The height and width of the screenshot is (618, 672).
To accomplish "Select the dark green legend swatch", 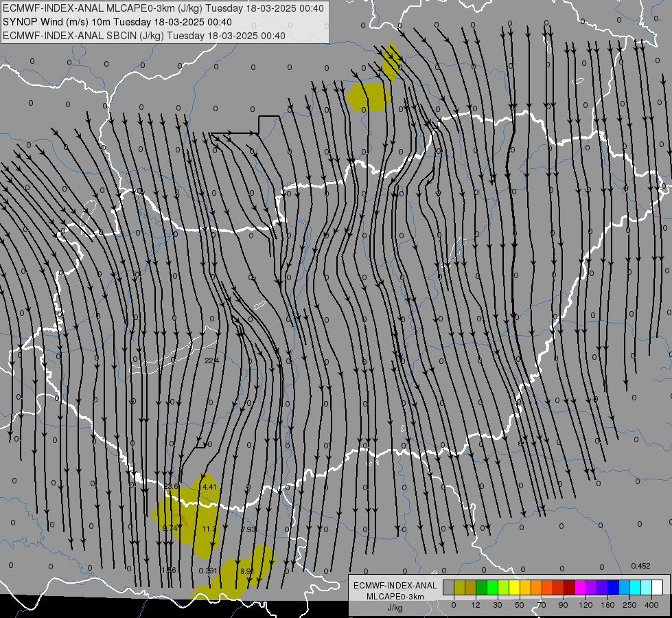I will pos(482,587).
